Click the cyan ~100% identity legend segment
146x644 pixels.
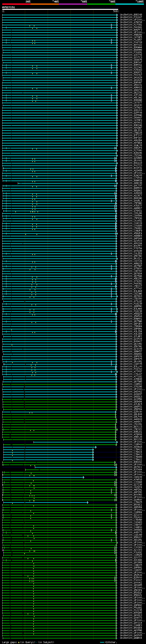130,4
